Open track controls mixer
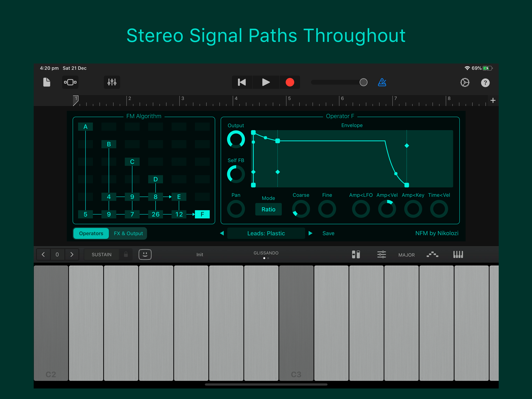 tap(112, 82)
